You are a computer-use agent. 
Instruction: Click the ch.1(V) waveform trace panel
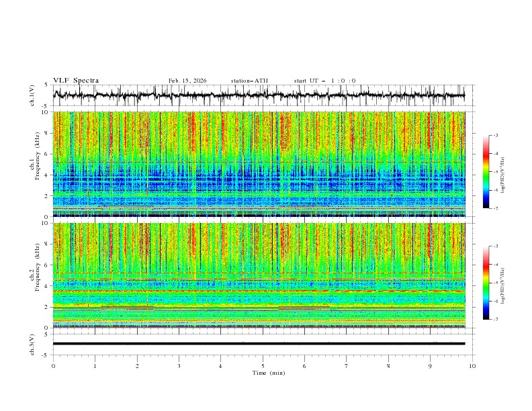pyautogui.click(x=264, y=95)
